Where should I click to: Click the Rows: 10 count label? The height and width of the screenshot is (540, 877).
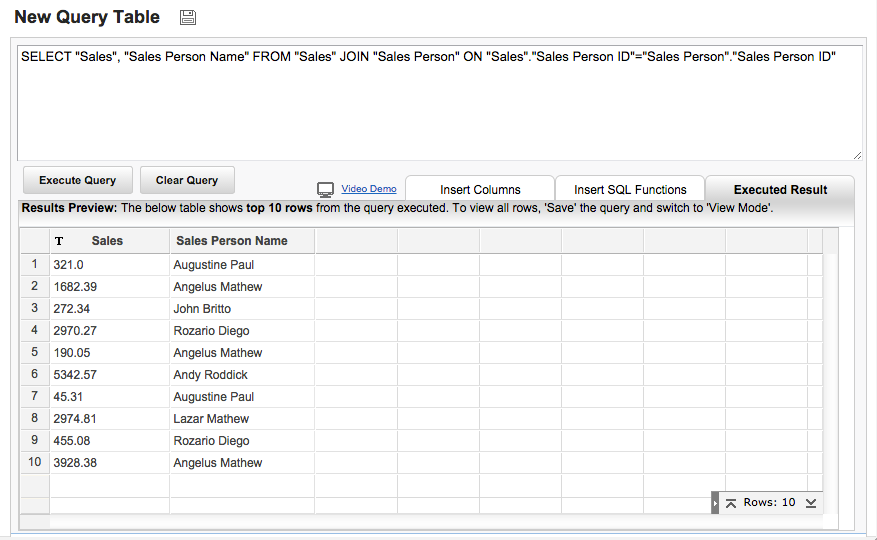(769, 503)
